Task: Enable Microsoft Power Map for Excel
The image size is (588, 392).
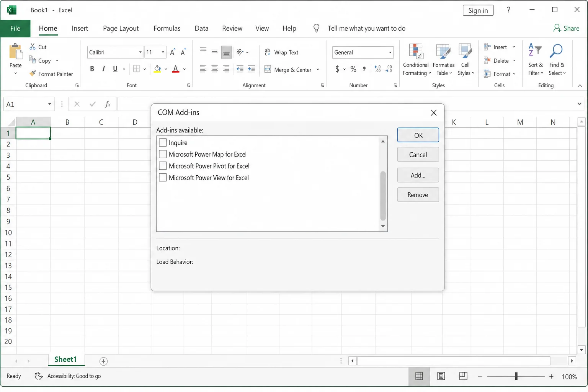Action: point(163,154)
